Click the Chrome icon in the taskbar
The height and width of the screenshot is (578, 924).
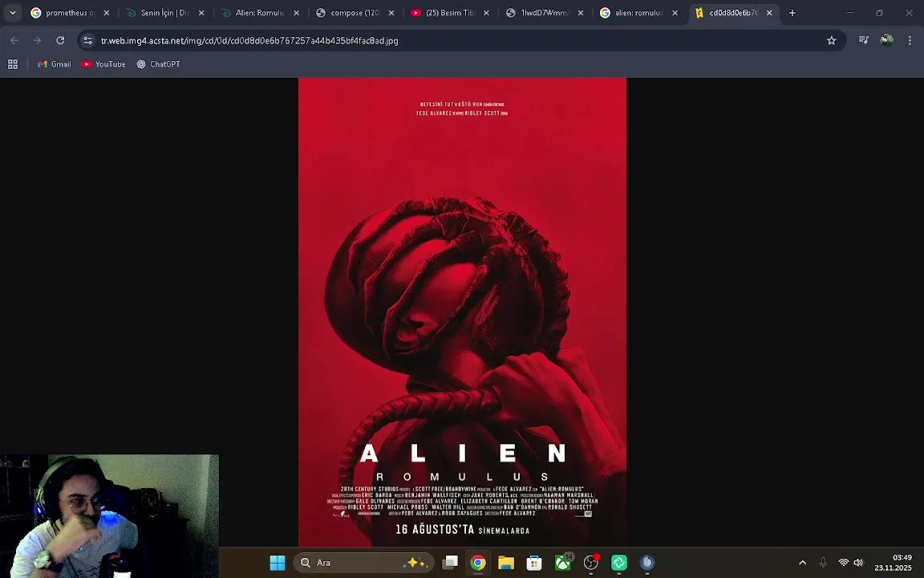pyautogui.click(x=478, y=563)
